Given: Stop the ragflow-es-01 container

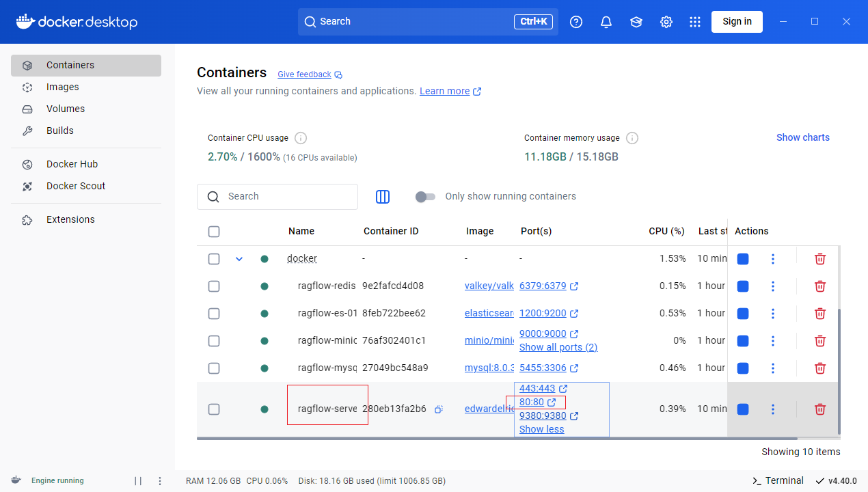Looking at the screenshot, I should (x=743, y=314).
